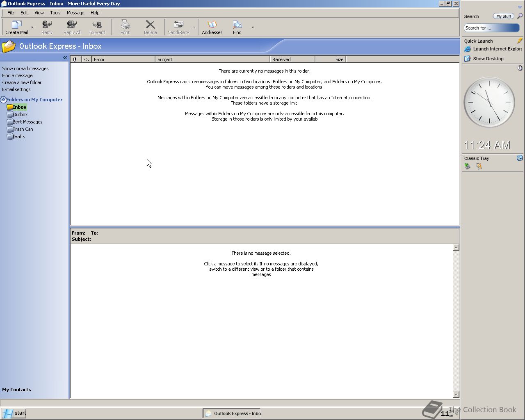Select the Outbox folder
The height and width of the screenshot is (420, 525).
(x=17, y=114)
